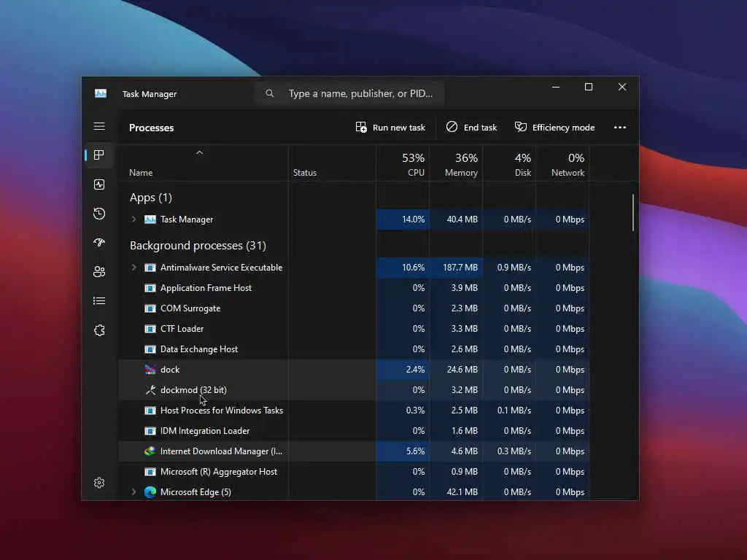Screen dimensions: 747x560
Task: Open the Startup apps sidebar icon
Action: (x=99, y=243)
